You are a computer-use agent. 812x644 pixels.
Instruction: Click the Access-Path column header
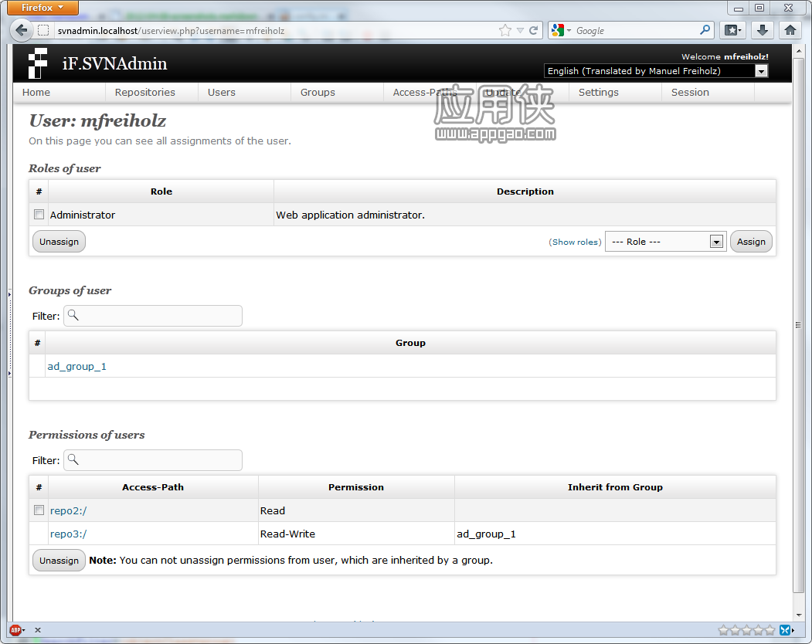pos(153,487)
